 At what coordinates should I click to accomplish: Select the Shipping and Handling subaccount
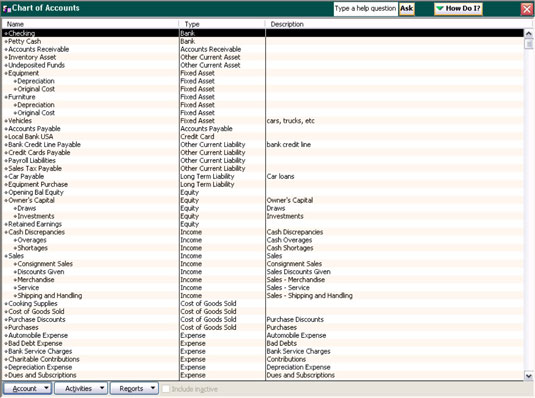coord(50,296)
